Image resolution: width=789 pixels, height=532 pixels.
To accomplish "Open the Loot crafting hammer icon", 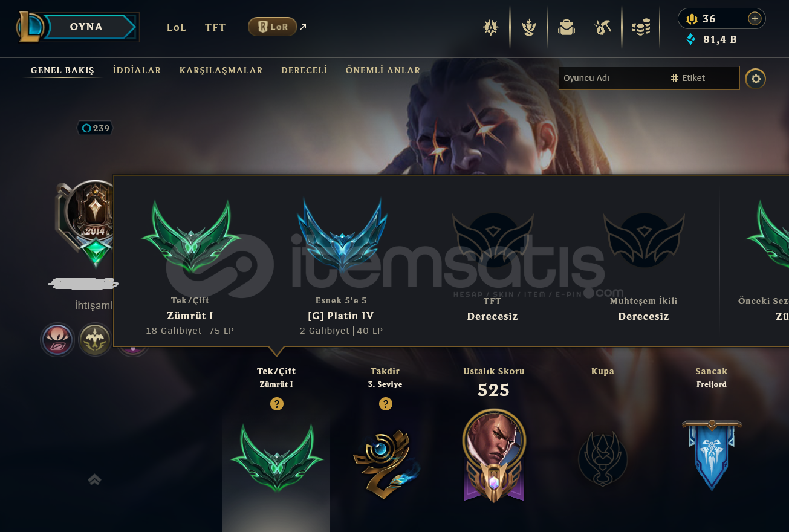I will 603,27.
